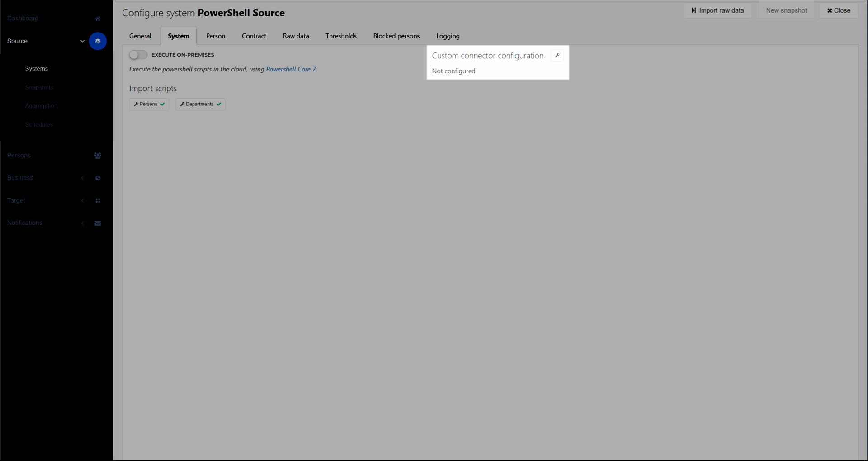868x461 pixels.
Task: Open Dashboard in the sidebar
Action: [23, 19]
